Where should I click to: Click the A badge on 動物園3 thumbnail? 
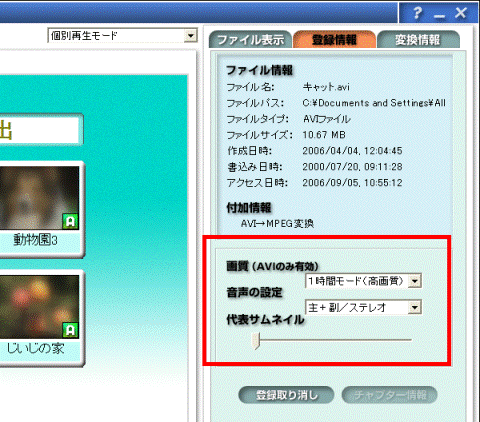click(x=70, y=221)
